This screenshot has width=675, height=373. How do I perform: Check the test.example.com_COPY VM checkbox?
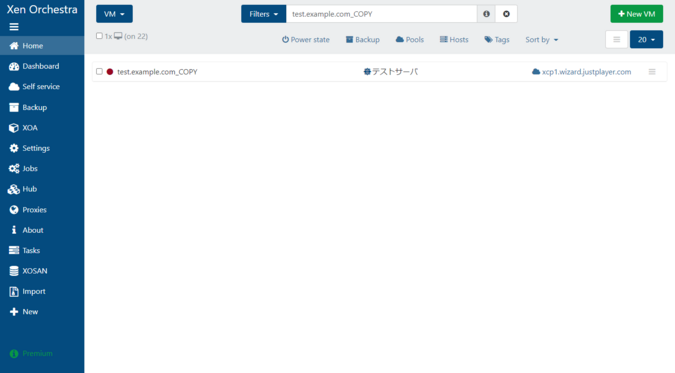tap(99, 71)
